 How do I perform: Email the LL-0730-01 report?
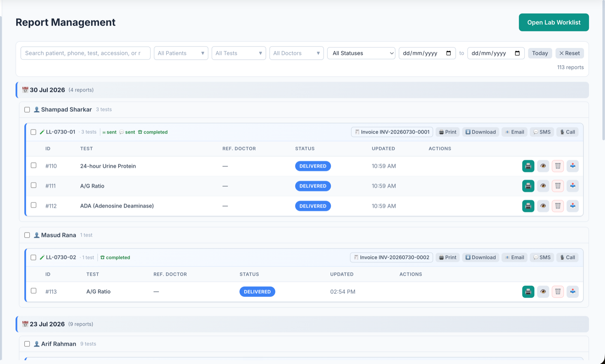click(515, 132)
